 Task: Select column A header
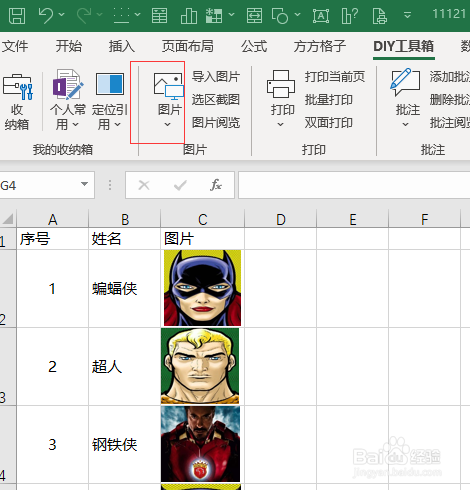coord(53,219)
